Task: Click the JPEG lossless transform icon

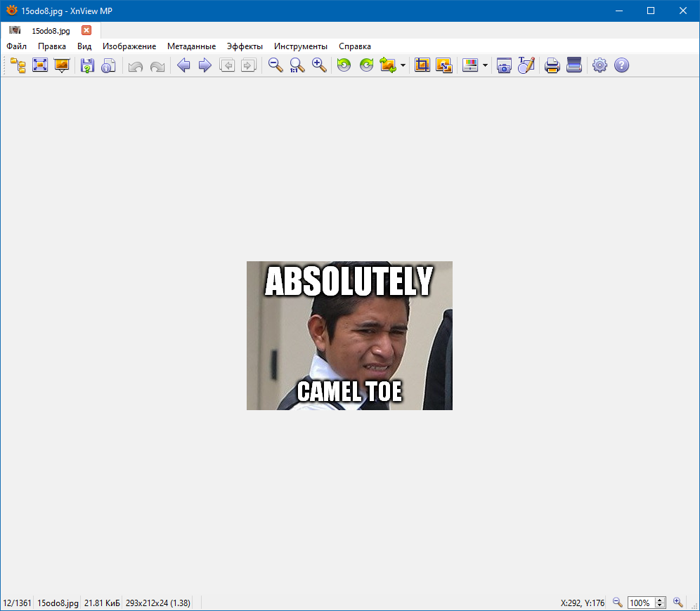Action: (x=388, y=65)
